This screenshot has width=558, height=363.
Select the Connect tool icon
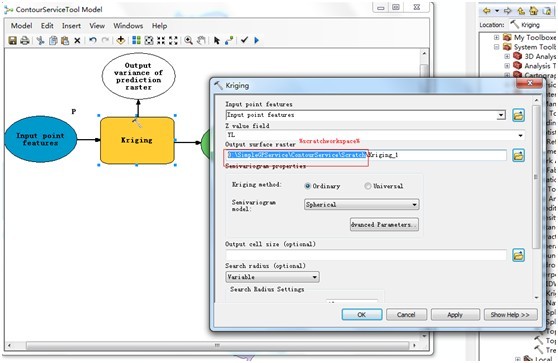tap(229, 40)
